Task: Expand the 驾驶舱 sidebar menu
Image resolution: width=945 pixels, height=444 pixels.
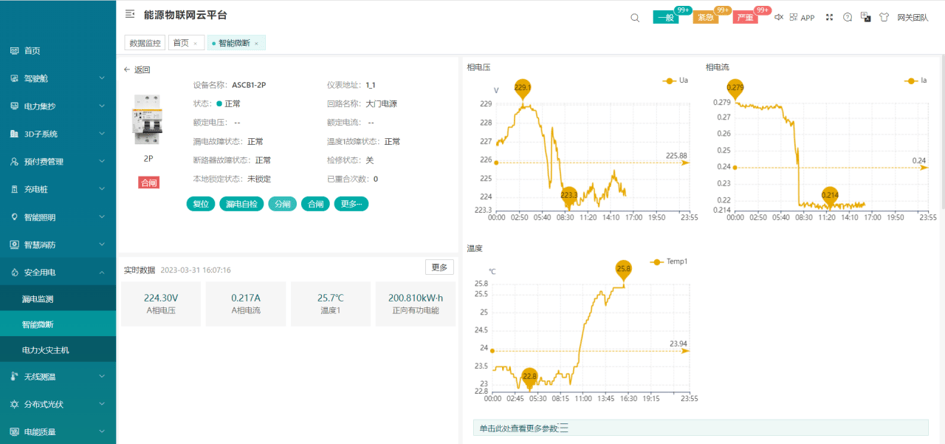Action: [x=57, y=78]
